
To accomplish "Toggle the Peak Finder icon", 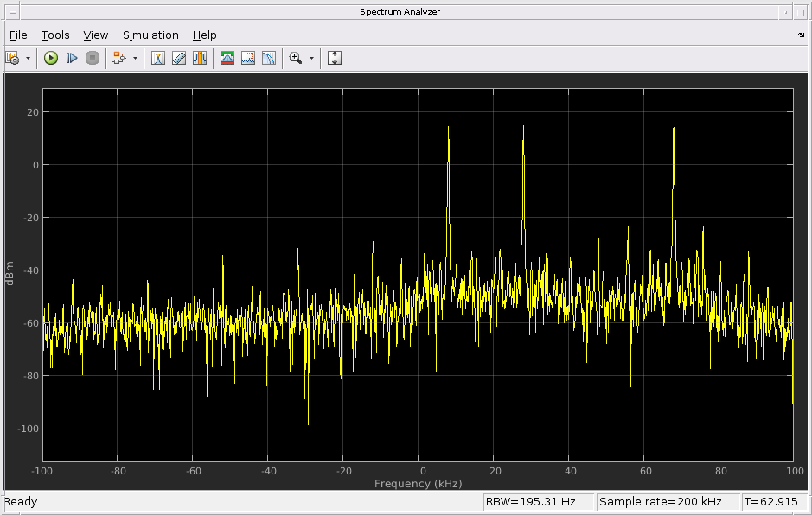I will [200, 58].
